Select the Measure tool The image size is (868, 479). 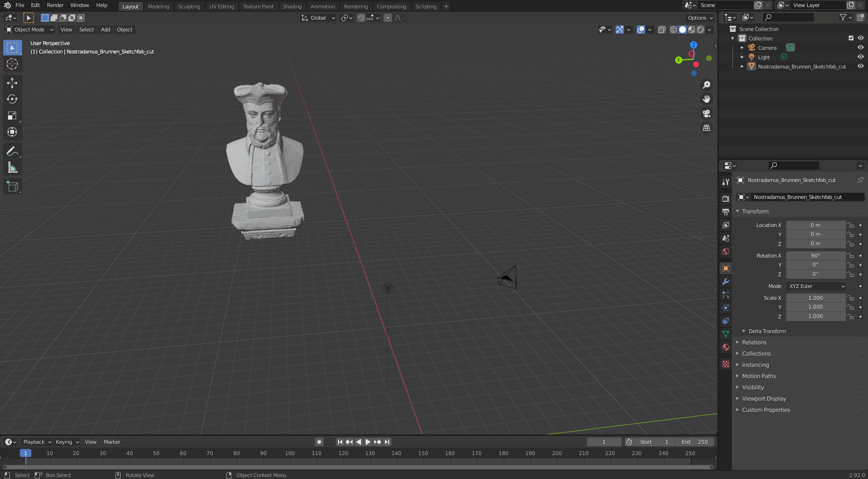(12, 167)
